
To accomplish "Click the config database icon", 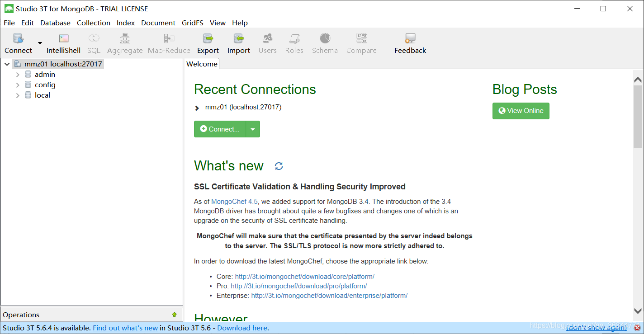I will pos(28,85).
